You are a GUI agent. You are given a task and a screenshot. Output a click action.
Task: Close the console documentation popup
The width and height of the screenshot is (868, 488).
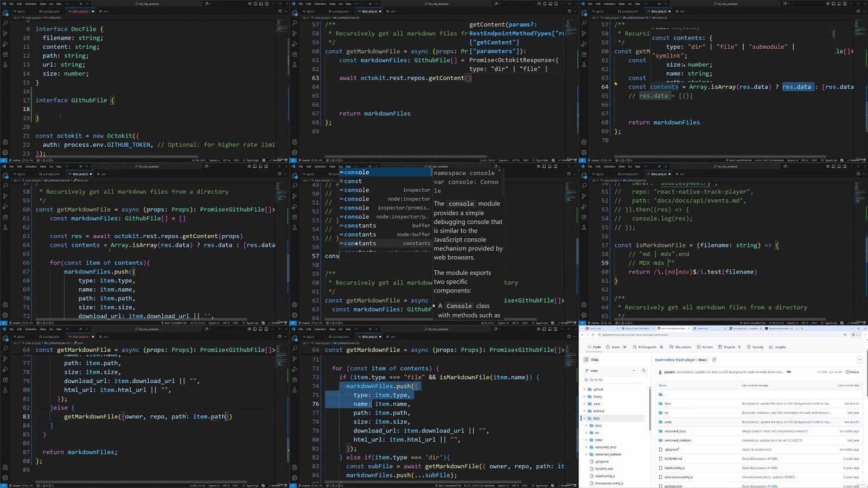(x=500, y=171)
